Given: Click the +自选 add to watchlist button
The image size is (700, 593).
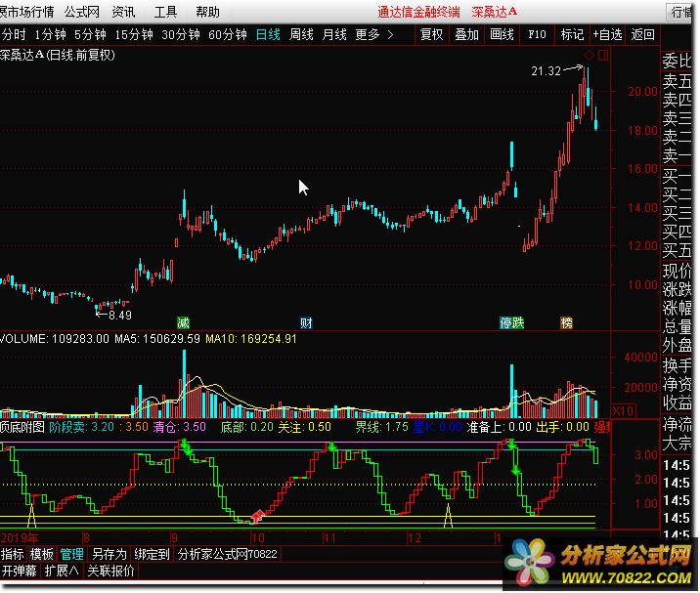Looking at the screenshot, I should pos(606,34).
